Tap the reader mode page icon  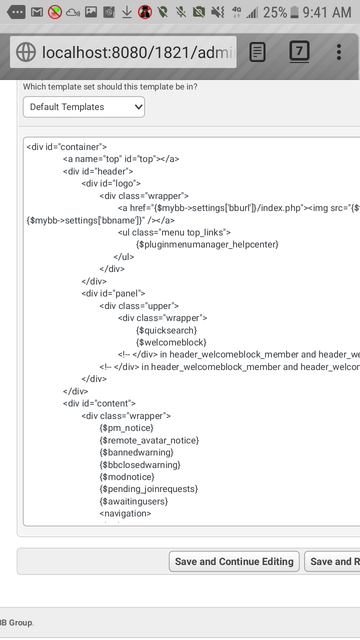click(x=257, y=52)
